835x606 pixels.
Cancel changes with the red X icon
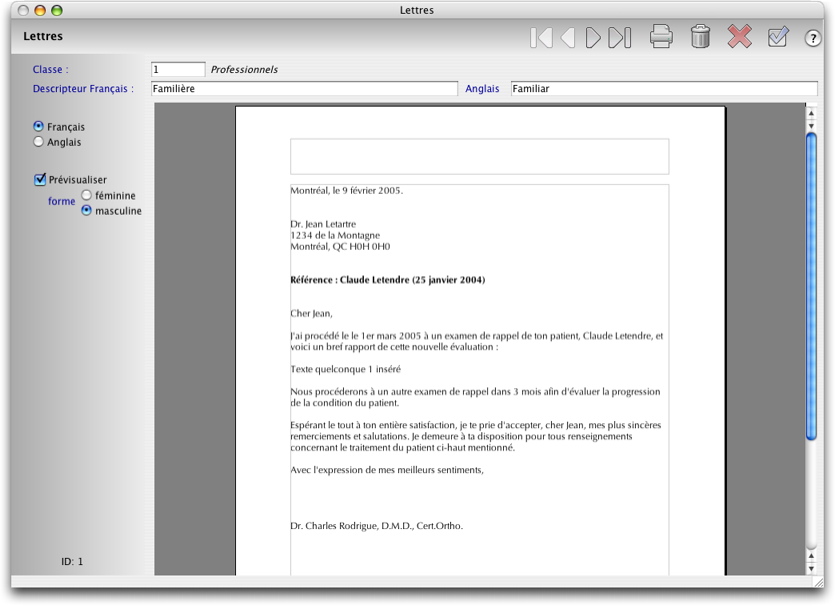740,37
